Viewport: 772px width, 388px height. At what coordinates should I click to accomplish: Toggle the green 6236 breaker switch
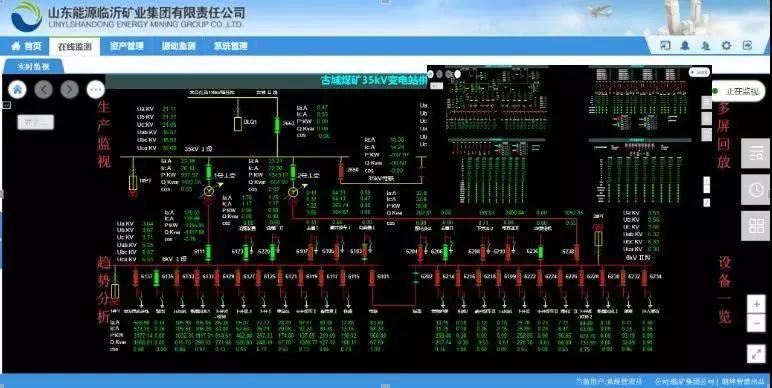pyautogui.click(x=541, y=252)
